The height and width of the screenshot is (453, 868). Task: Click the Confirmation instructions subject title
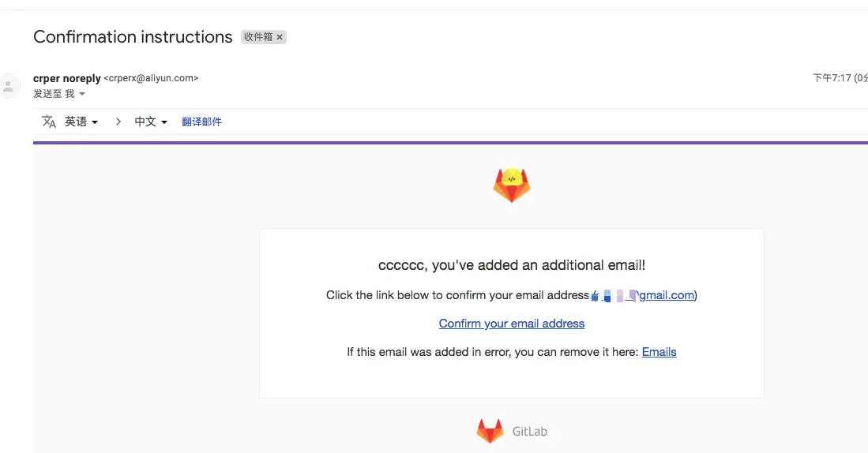(x=133, y=37)
